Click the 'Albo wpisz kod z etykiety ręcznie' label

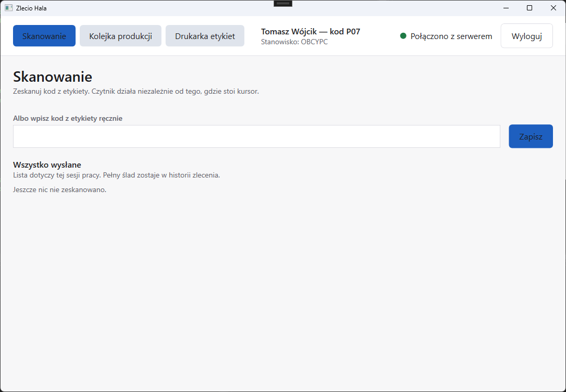tap(68, 118)
